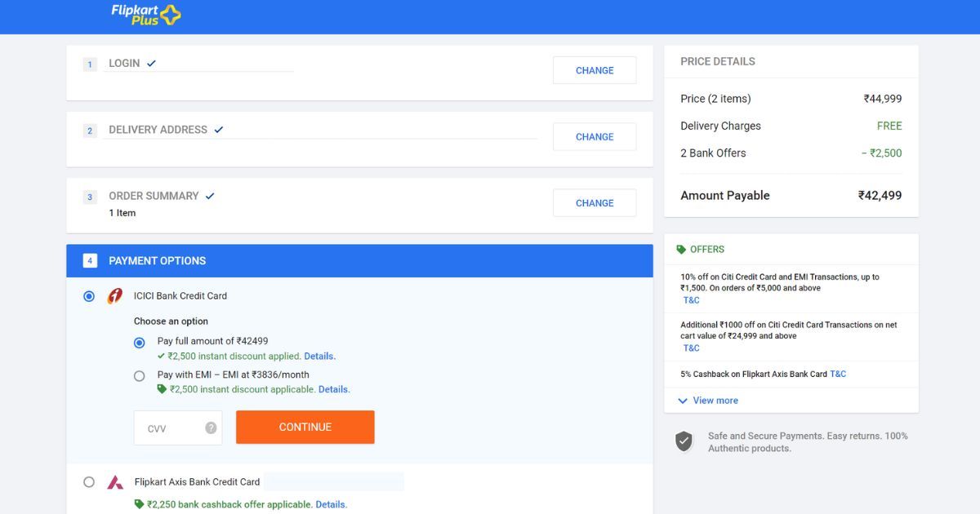Viewport: 980px width, 514px height.
Task: Open the Flipkart Plus logo
Action: coord(146,15)
